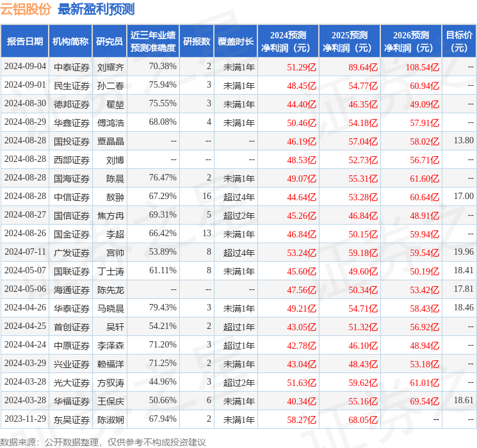Click accuracy value 76.47%
This screenshot has width=477, height=448.
pyautogui.click(x=163, y=178)
